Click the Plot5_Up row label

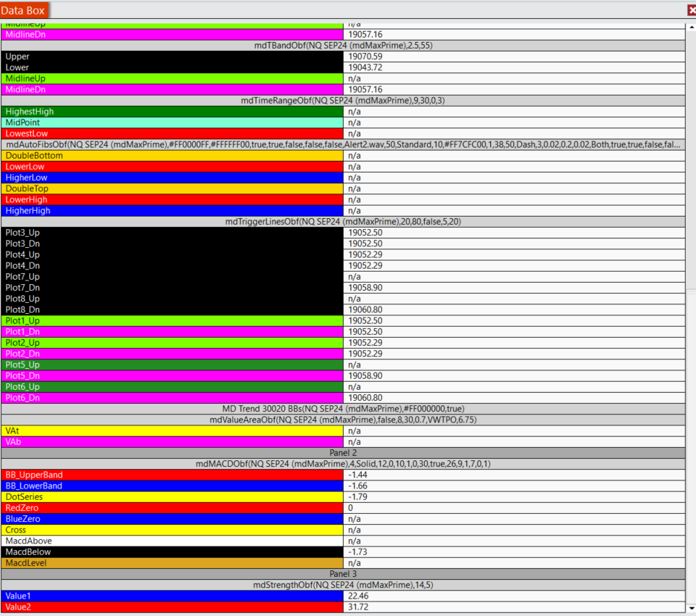pyautogui.click(x=173, y=365)
